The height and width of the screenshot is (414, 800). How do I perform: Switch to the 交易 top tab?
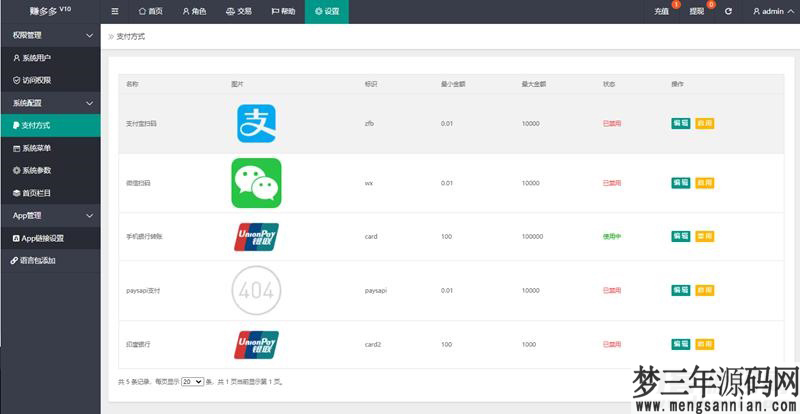pyautogui.click(x=239, y=11)
